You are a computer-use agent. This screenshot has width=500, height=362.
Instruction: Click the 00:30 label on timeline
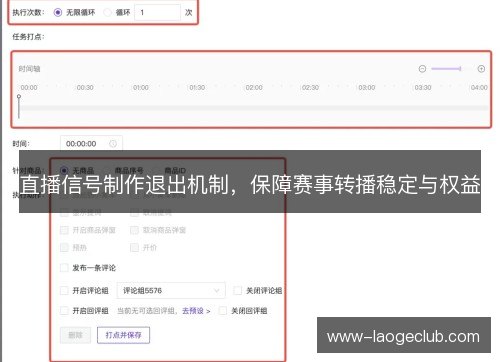coord(85,88)
